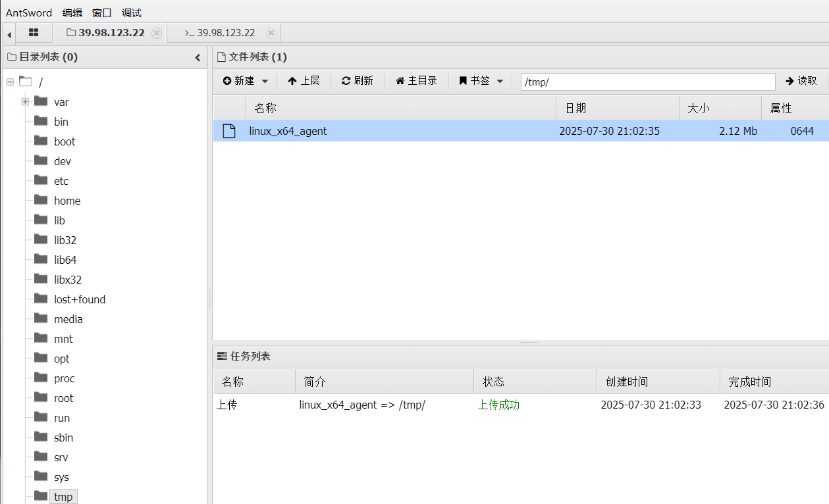Click the boot folder icon
The width and height of the screenshot is (829, 504).
point(41,141)
